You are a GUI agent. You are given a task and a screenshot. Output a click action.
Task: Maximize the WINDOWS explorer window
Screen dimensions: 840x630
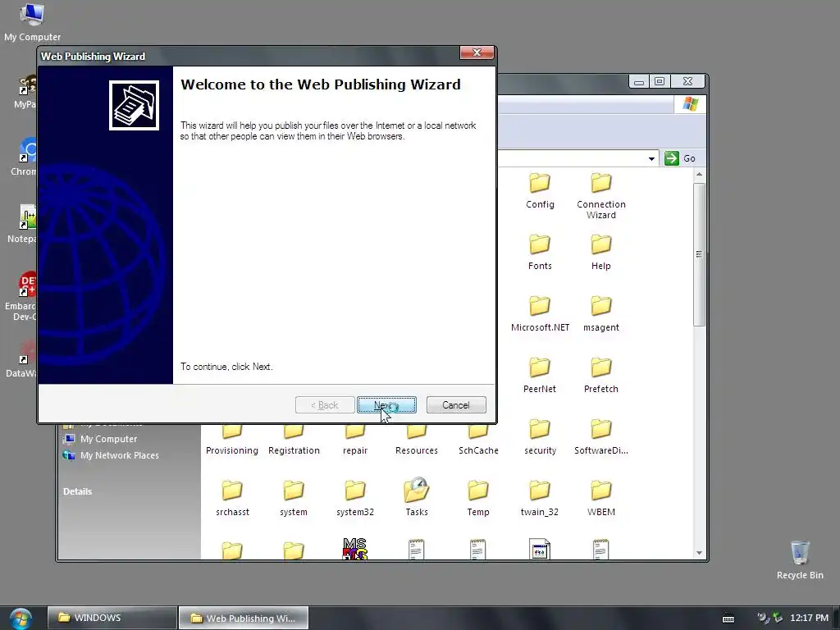[660, 81]
